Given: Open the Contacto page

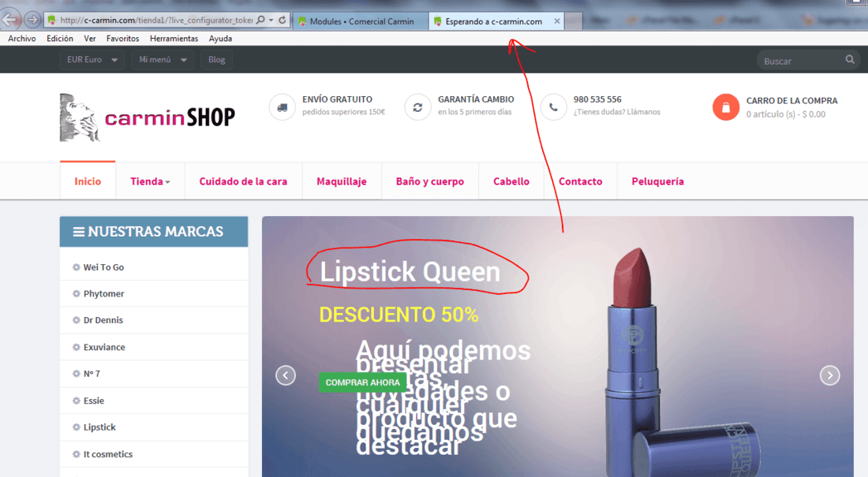Looking at the screenshot, I should point(580,181).
